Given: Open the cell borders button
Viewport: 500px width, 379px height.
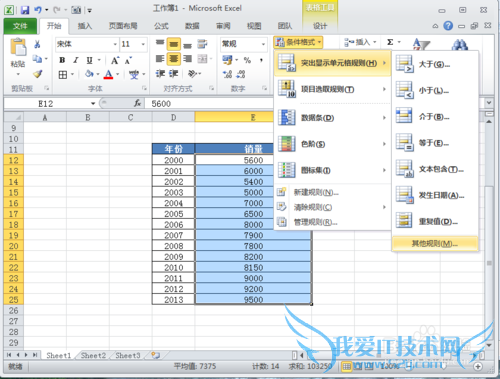Looking at the screenshot, I should point(63,74).
